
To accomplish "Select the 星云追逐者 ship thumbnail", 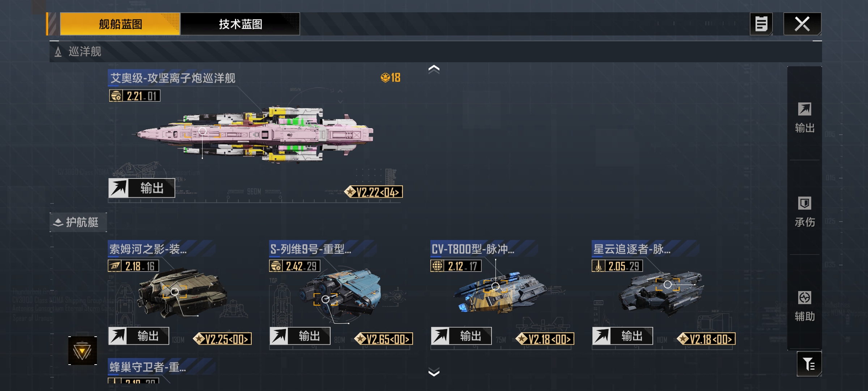I will [662, 293].
